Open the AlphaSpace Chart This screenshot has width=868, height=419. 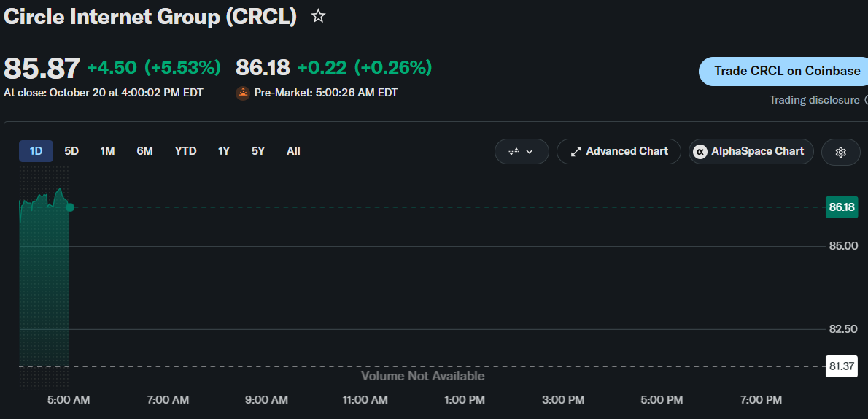pyautogui.click(x=751, y=151)
